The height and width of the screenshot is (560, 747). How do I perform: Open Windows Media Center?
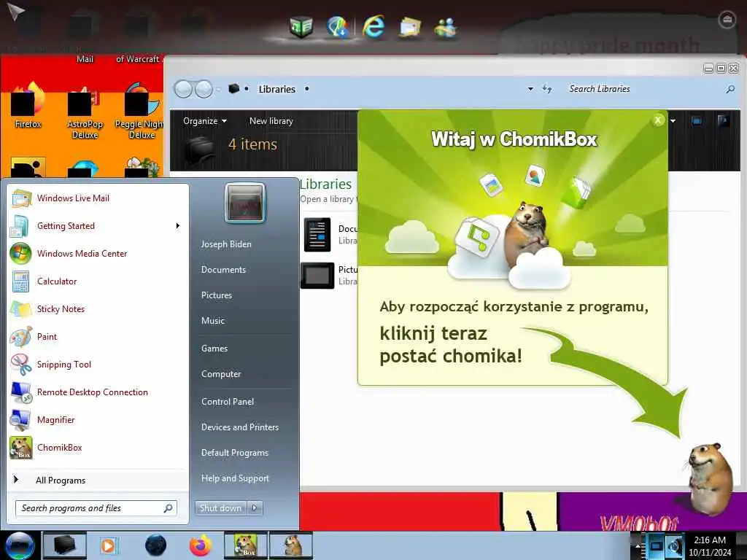(98, 253)
